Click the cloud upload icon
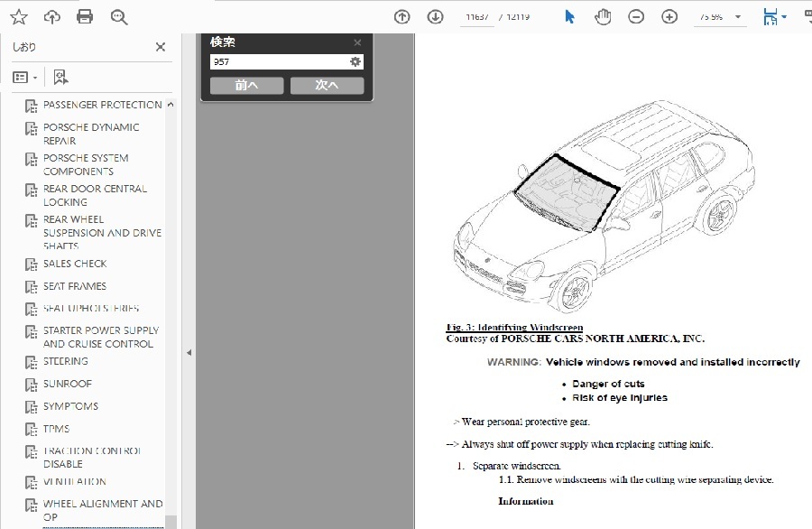Screen dimensions: 812x529 click(x=51, y=17)
